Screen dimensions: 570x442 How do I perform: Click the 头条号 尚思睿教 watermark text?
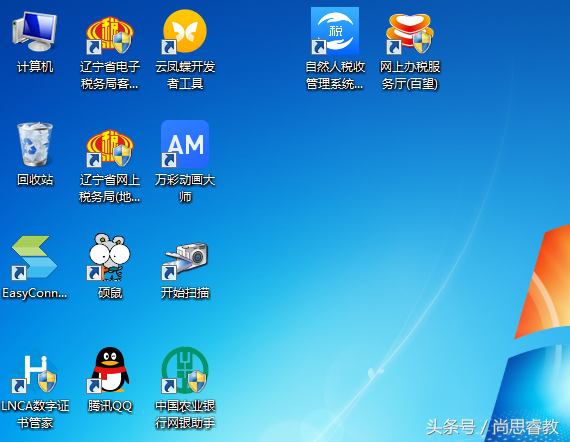492,427
